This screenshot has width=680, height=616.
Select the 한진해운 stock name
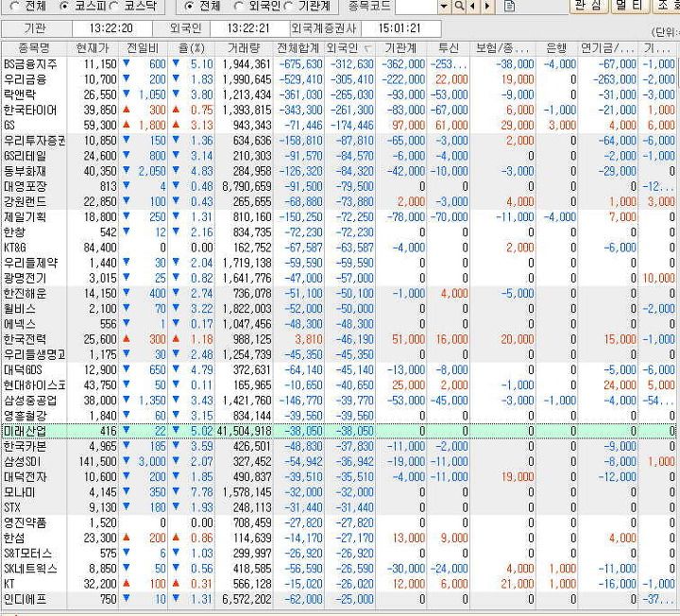tap(25, 293)
